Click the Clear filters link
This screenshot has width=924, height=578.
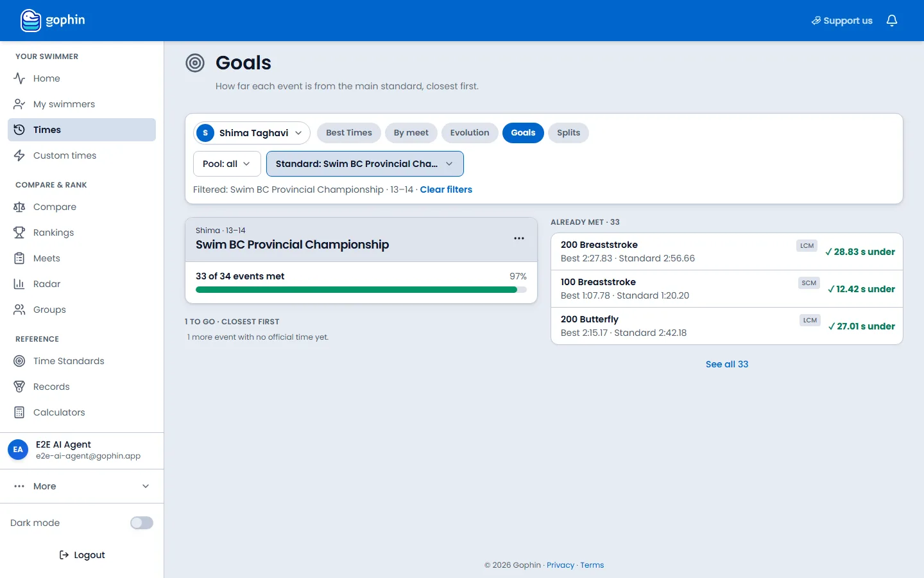click(x=446, y=189)
